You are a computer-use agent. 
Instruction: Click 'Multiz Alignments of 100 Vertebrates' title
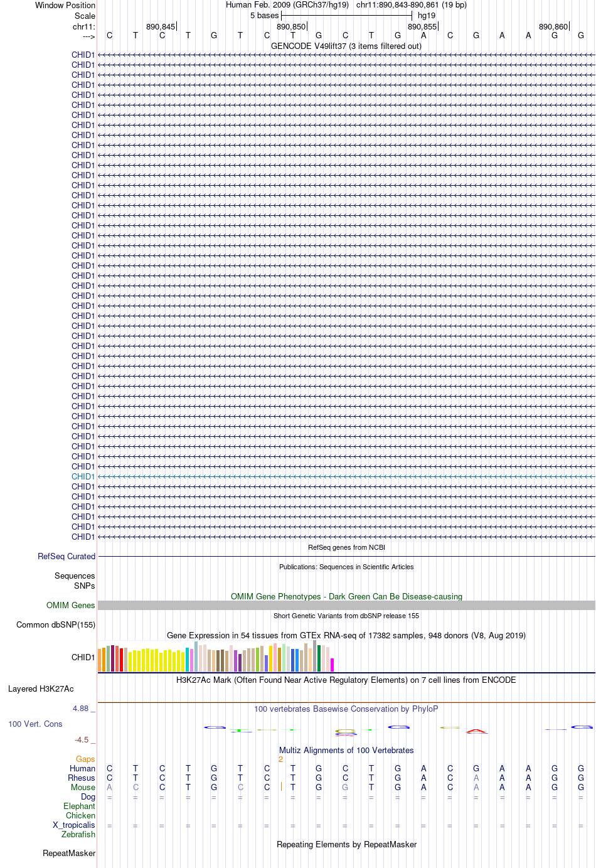pos(346,750)
